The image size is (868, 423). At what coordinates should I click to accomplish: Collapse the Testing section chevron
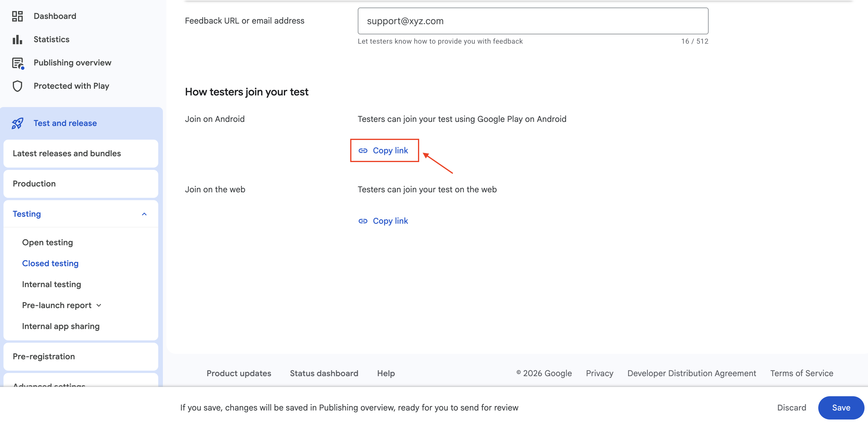coord(144,214)
